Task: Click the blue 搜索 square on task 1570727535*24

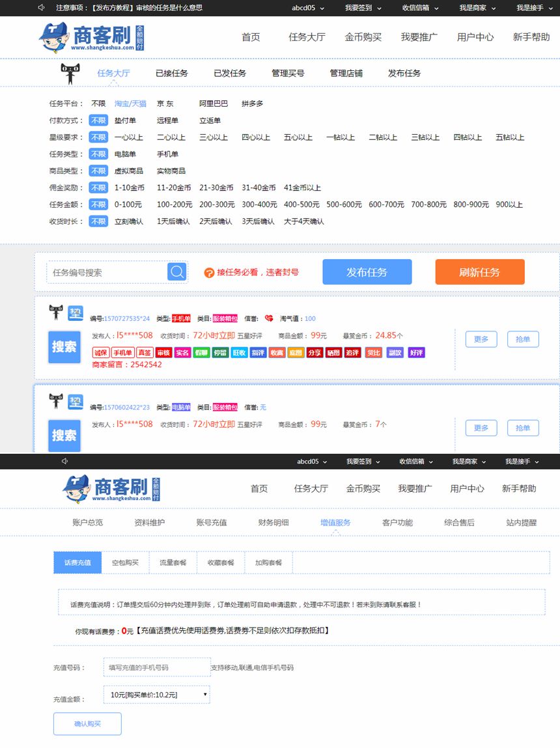Action: point(64,347)
